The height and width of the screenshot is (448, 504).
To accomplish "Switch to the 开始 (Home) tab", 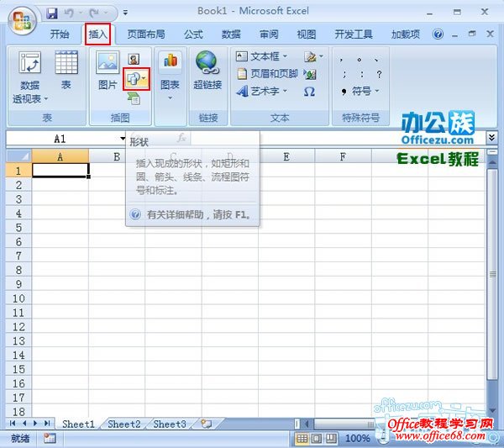I will click(x=59, y=34).
